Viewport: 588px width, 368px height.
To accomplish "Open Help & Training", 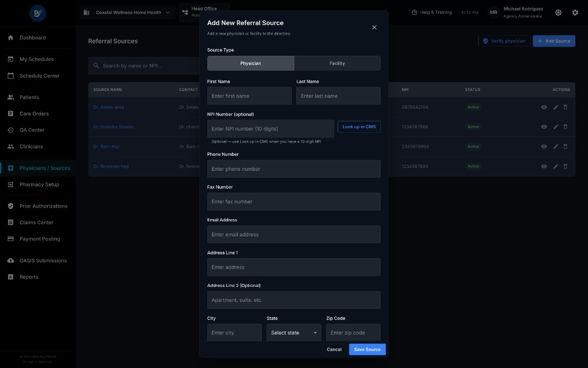I will coord(432,13).
